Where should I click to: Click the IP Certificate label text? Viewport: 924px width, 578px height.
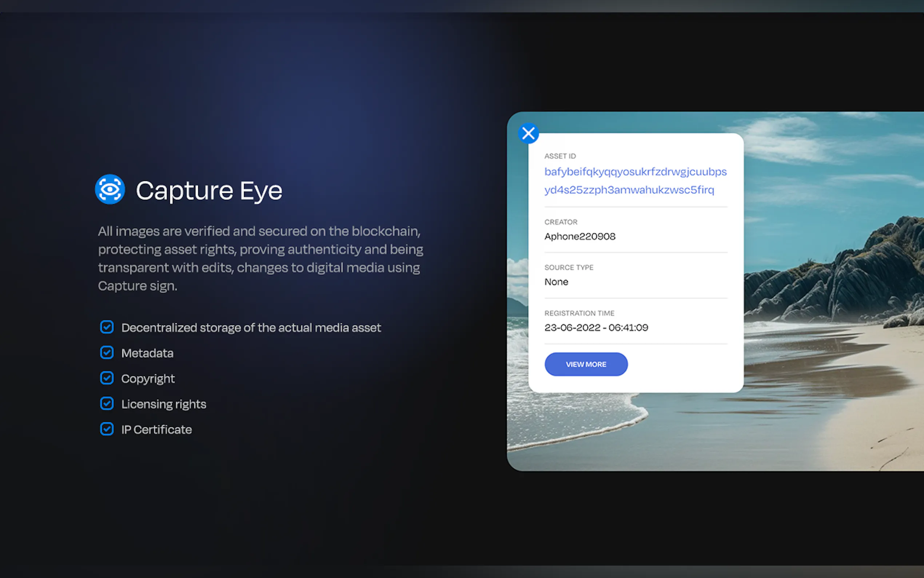pos(156,429)
